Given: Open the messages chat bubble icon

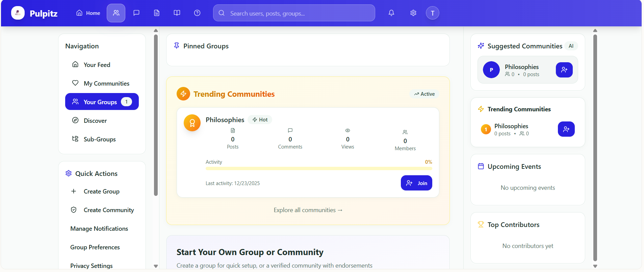Looking at the screenshot, I should click(x=136, y=13).
